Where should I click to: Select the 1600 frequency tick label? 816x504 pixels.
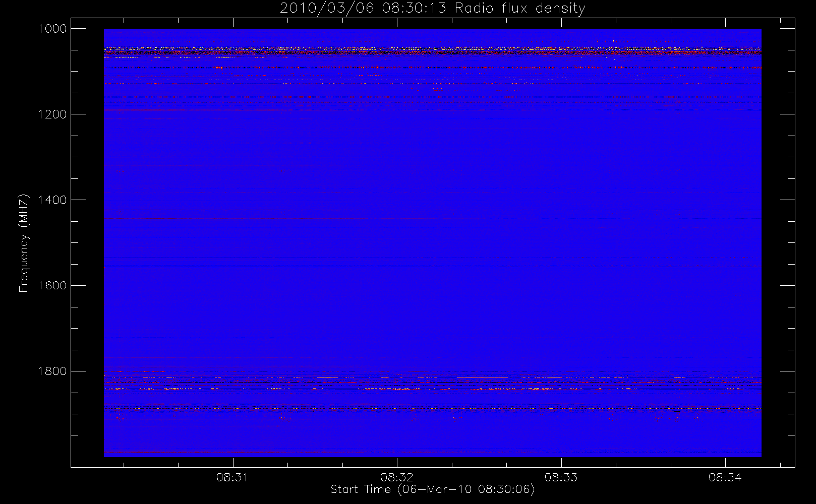point(52,286)
